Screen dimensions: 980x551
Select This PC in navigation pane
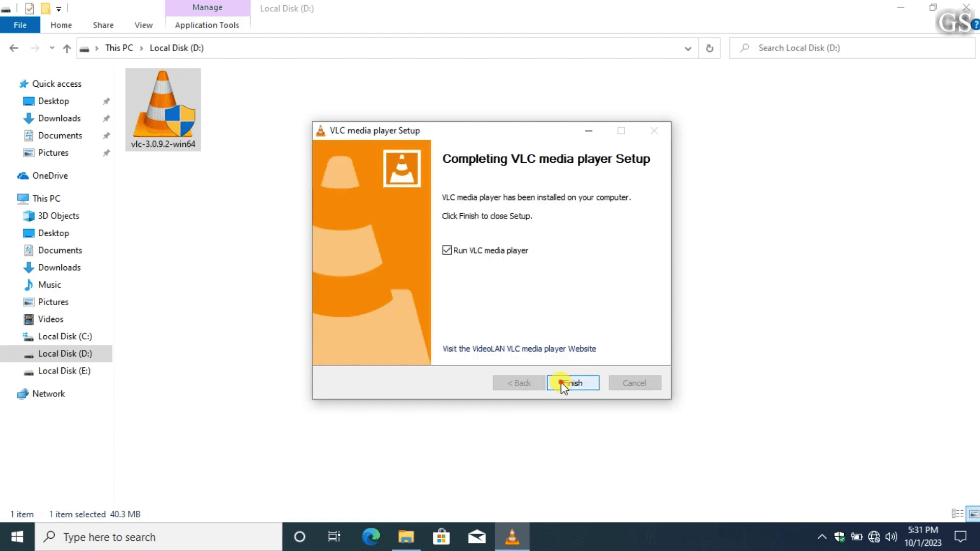[x=46, y=198]
